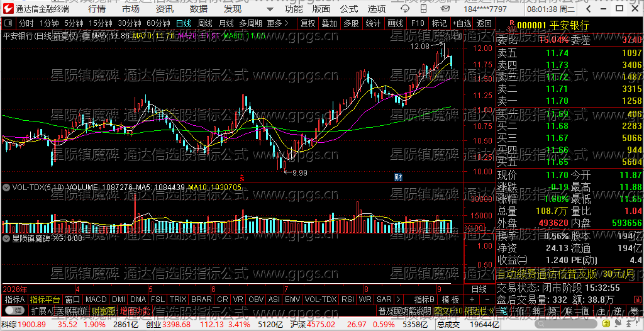Click the 9.99 low price marker
The image size is (644, 331).
[299, 172]
